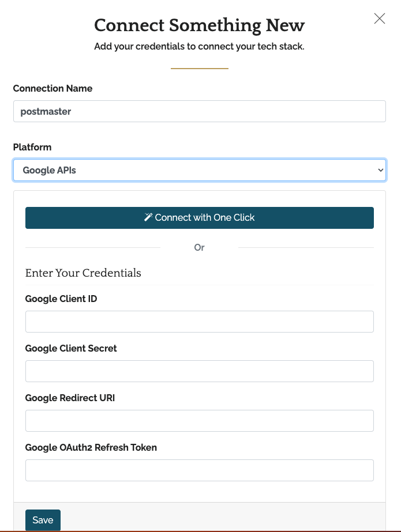
Task: Click the magic wand icon
Action: coord(148,217)
